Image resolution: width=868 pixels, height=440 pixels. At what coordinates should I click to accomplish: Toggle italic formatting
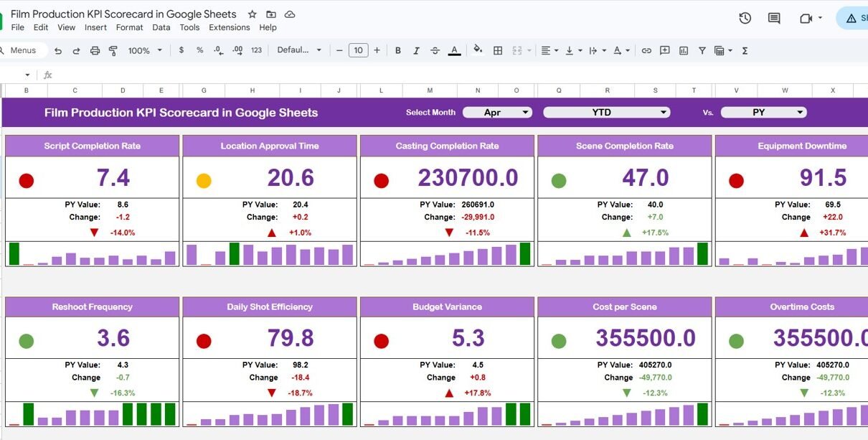(x=416, y=50)
